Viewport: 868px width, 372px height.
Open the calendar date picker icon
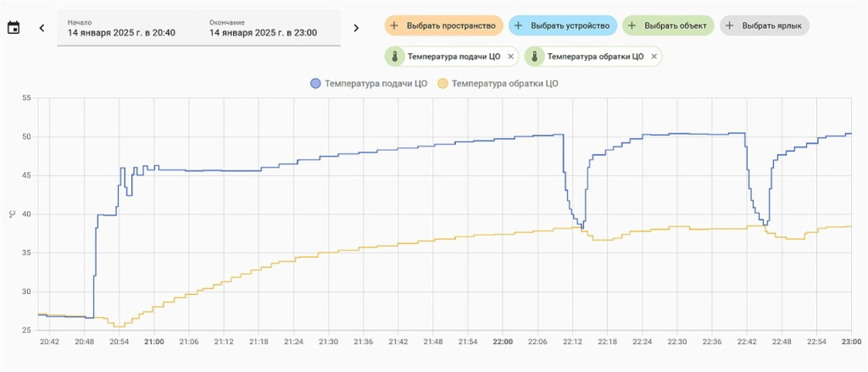click(14, 28)
